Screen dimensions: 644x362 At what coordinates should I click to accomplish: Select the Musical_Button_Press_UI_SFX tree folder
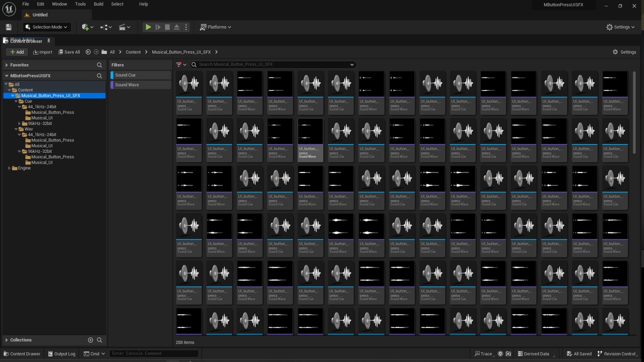50,96
